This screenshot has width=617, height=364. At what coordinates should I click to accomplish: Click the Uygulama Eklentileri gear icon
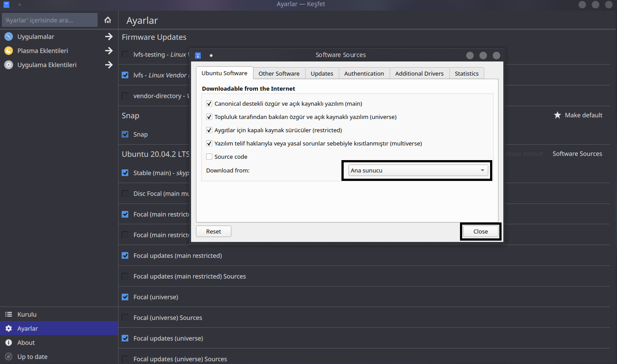tap(8, 65)
